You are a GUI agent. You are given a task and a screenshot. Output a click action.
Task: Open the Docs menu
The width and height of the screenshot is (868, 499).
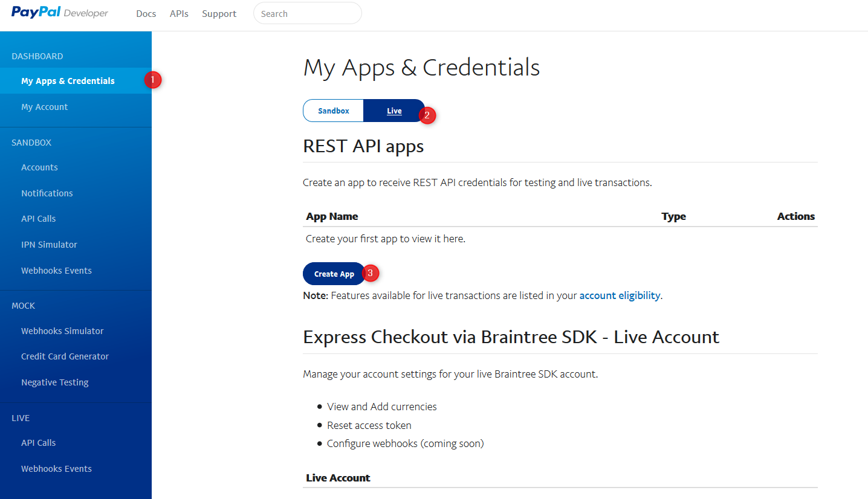(x=146, y=13)
